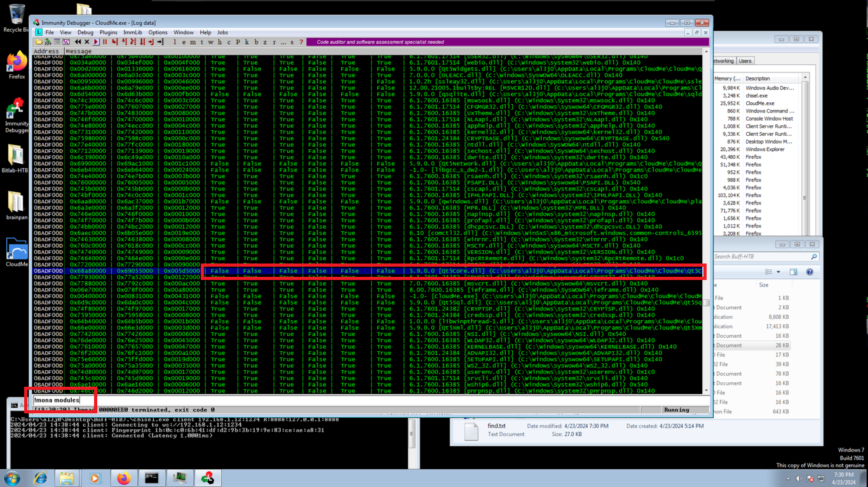This screenshot has height=487, width=868.
Task: Click the Pause execution icon
Action: (105, 42)
